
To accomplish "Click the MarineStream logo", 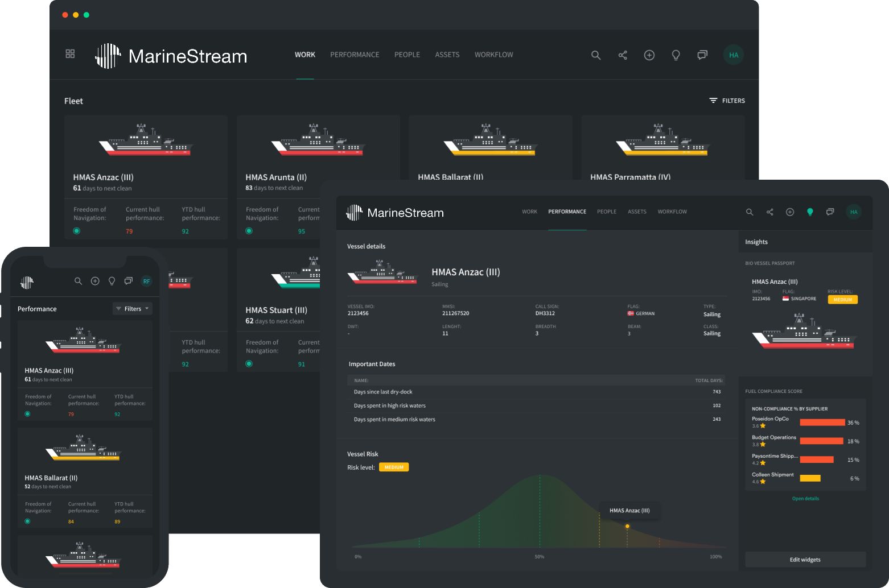I will point(171,55).
